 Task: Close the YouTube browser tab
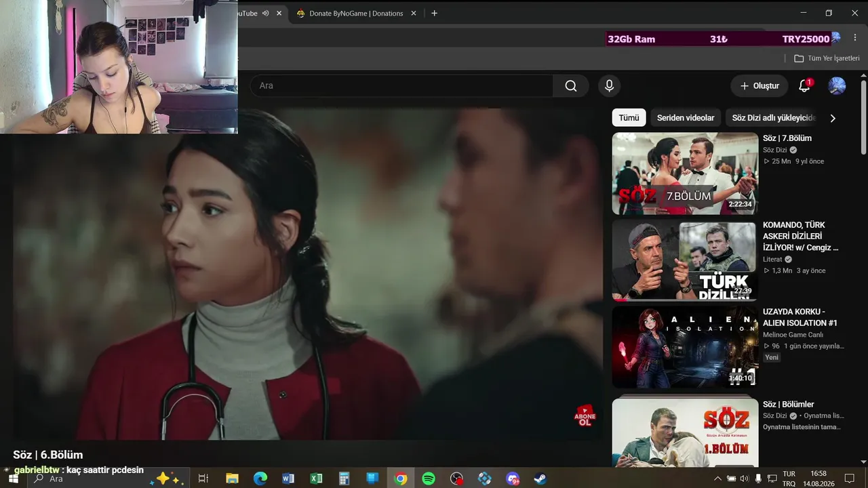tap(279, 13)
